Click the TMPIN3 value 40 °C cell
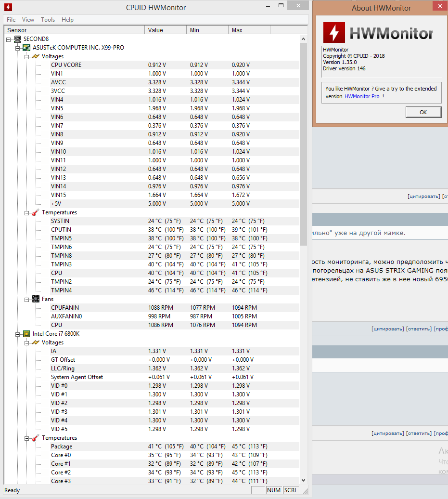 166,264
